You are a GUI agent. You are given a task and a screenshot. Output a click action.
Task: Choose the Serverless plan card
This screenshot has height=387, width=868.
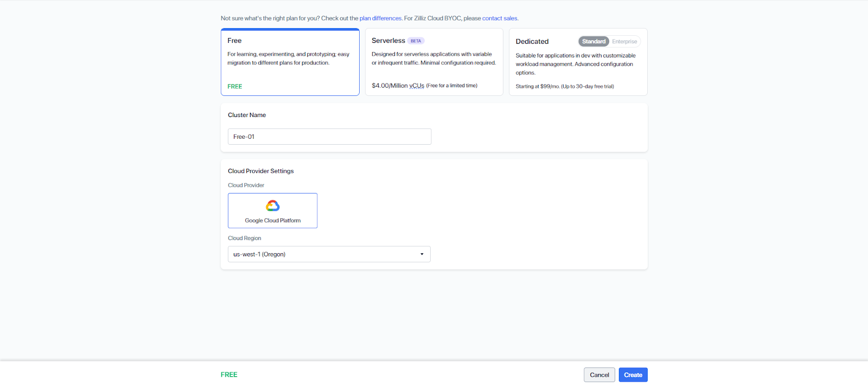point(433,62)
